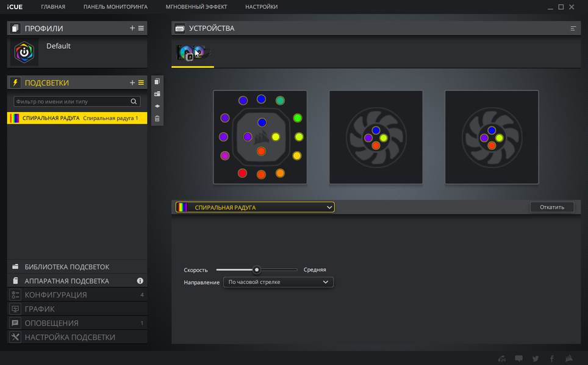This screenshot has height=365, width=588.
Task: Switch to ПАНЕЛЬ МОНИТОРИНГА tab
Action: pos(115,7)
